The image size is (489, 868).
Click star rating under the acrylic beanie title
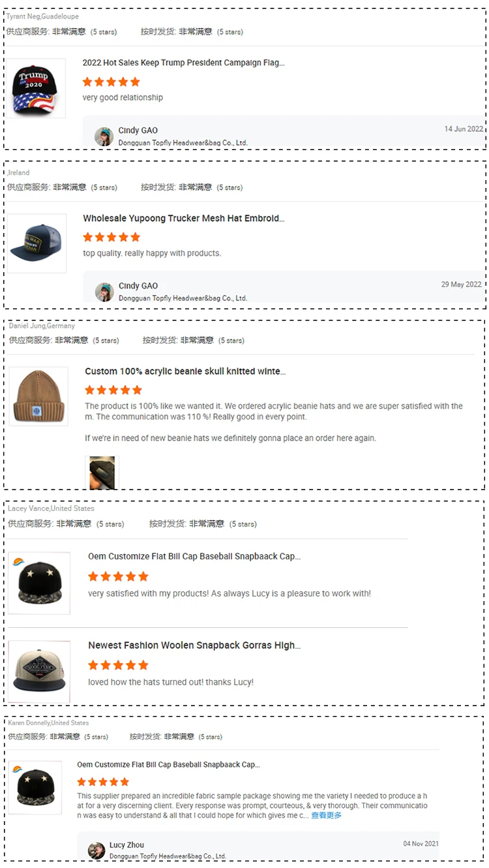click(x=113, y=390)
